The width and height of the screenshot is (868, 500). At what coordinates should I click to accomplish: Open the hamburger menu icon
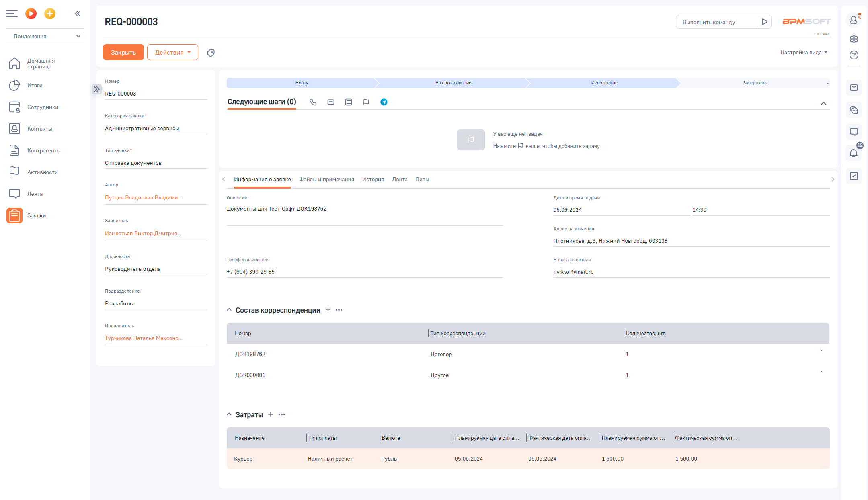click(12, 14)
